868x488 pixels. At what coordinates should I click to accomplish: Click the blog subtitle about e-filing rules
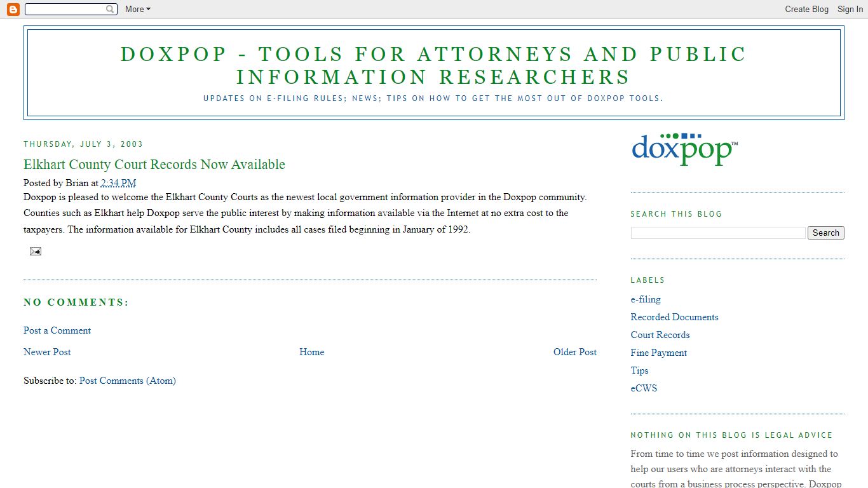coord(433,98)
